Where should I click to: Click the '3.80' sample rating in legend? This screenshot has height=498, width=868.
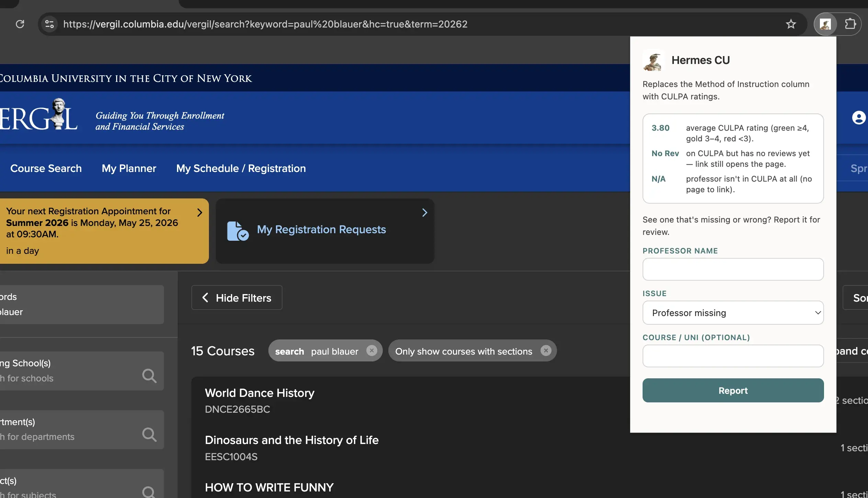tap(660, 128)
